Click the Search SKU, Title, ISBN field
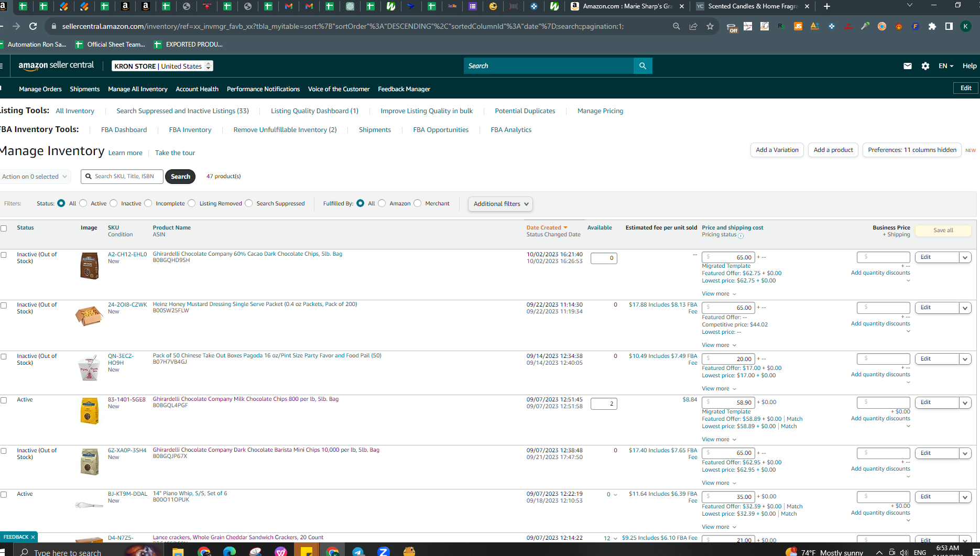Screen dimensions: 980x556 pos(122,177)
